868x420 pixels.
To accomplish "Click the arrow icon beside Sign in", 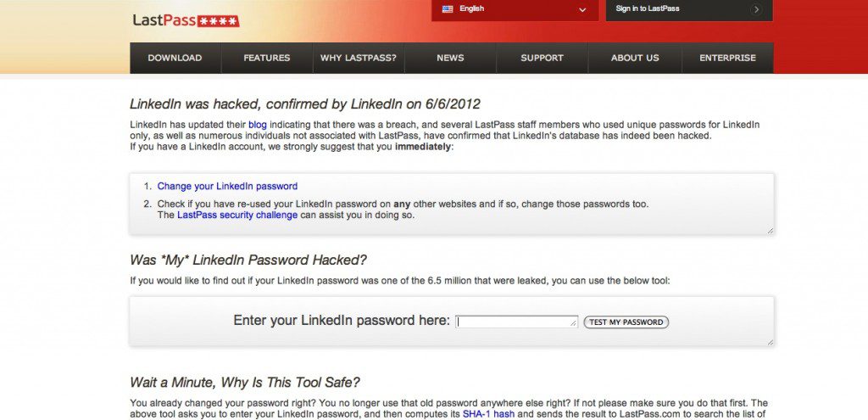I will pyautogui.click(x=755, y=9).
